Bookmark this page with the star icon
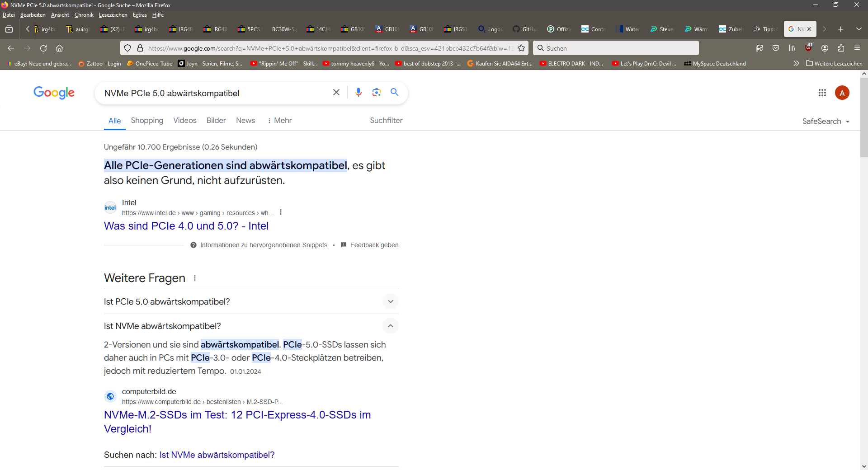The width and height of the screenshot is (868, 470). [x=521, y=48]
